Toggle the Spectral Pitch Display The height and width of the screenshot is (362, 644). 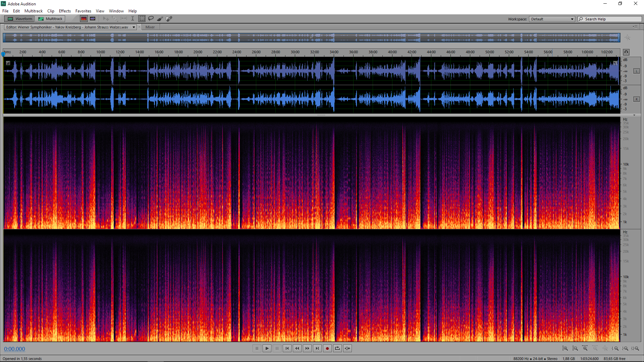tap(93, 19)
